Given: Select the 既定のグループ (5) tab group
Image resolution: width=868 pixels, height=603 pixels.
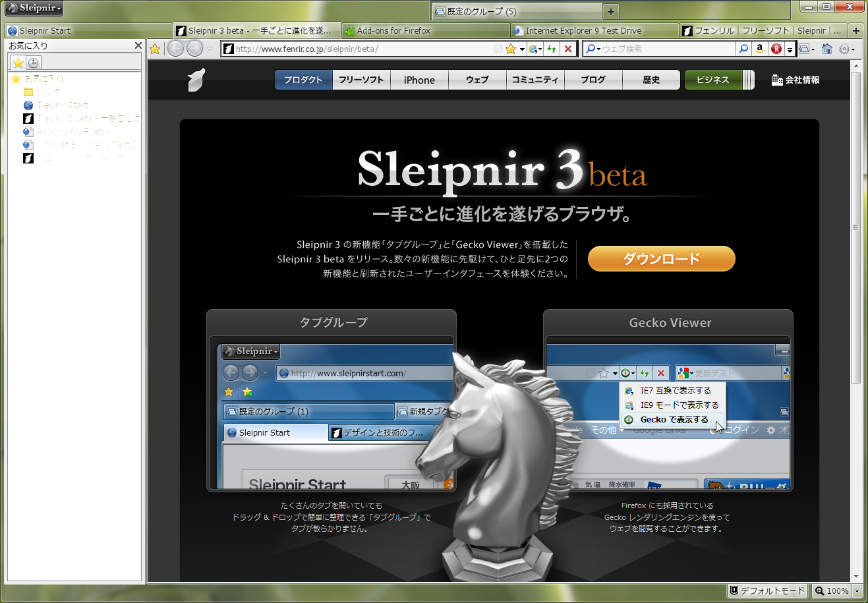Looking at the screenshot, I should click(x=517, y=11).
